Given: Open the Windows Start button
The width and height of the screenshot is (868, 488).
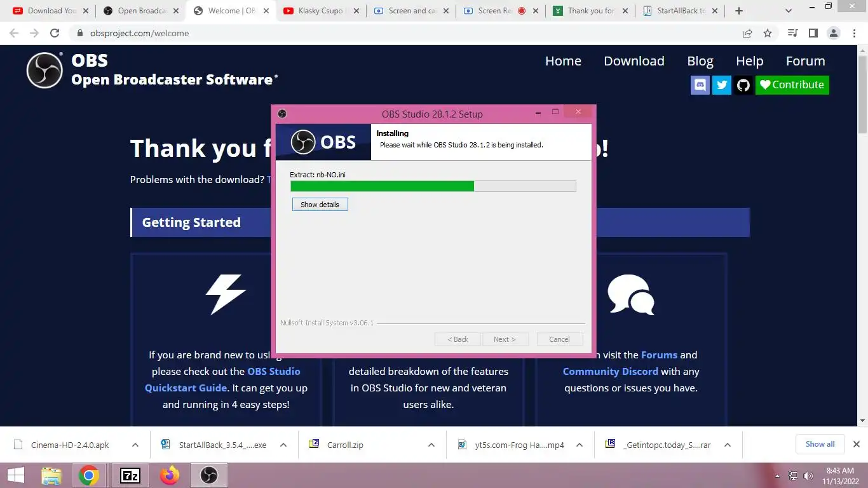Looking at the screenshot, I should (15, 475).
